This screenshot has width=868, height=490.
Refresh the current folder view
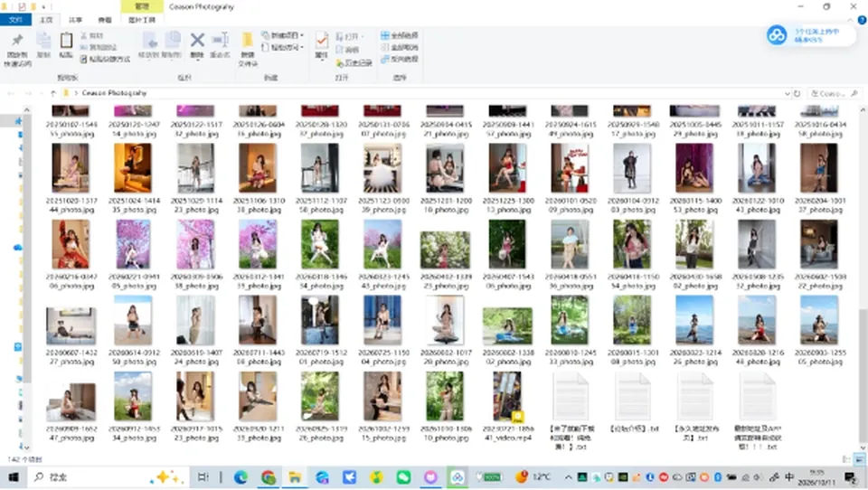click(x=797, y=93)
